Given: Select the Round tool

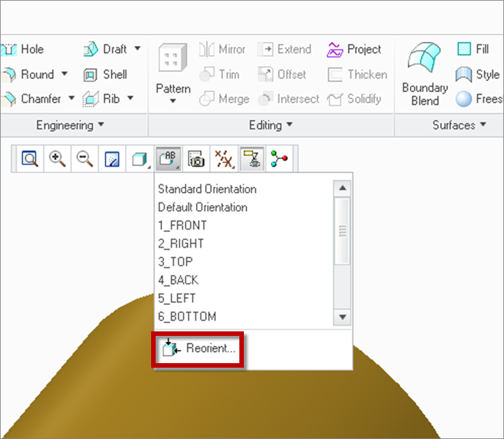Looking at the screenshot, I should (x=27, y=75).
